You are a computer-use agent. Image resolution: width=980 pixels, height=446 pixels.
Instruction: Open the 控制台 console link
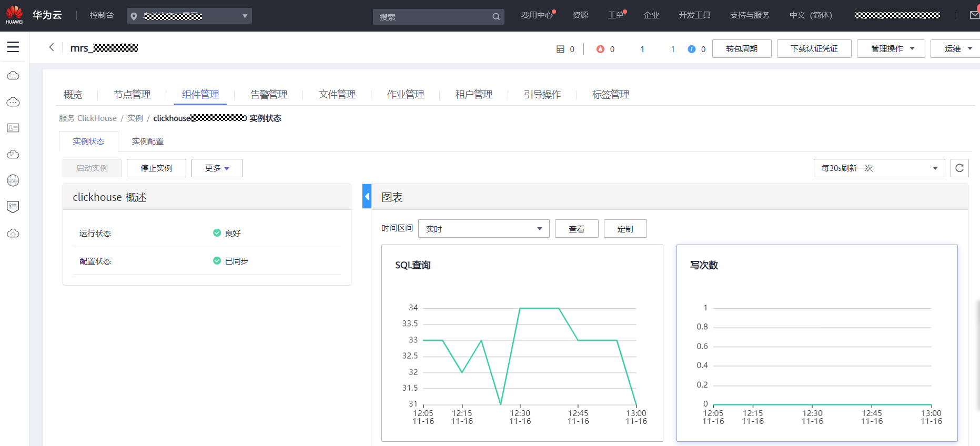[102, 15]
